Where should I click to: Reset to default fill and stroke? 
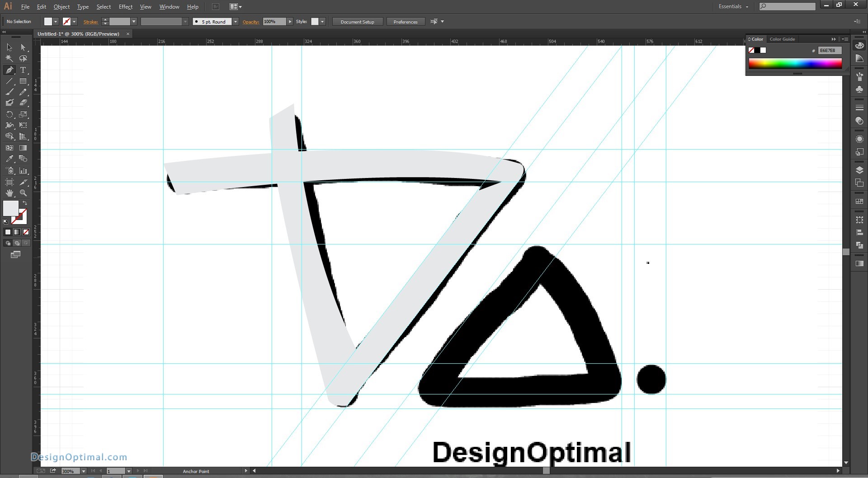tap(5, 222)
